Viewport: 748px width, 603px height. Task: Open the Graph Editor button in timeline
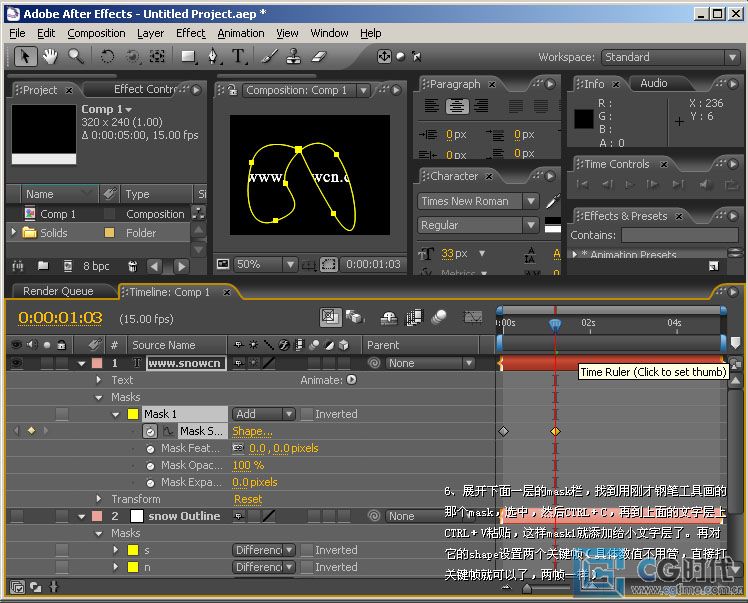(473, 317)
